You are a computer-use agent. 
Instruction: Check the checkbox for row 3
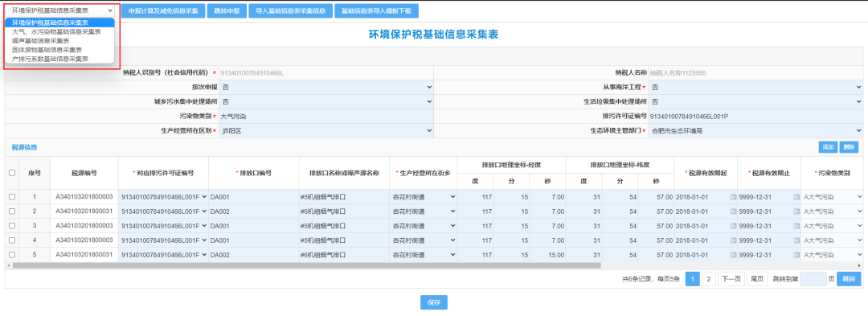point(12,226)
